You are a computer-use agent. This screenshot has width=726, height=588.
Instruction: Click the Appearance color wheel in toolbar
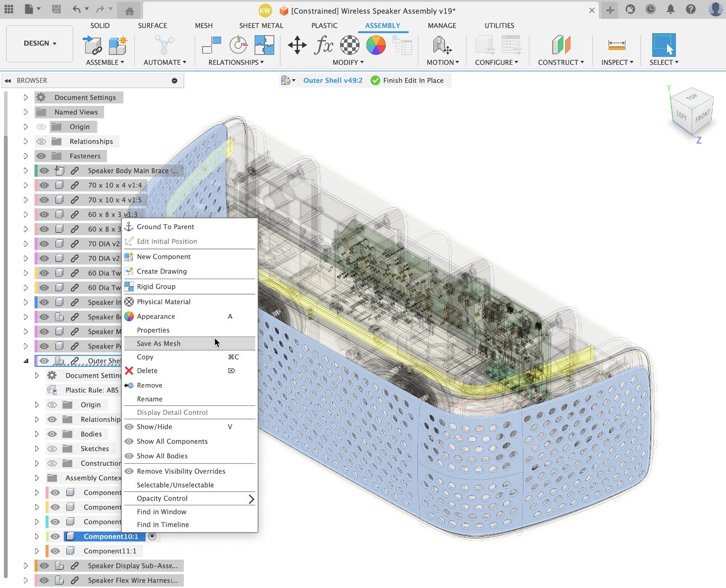376,45
